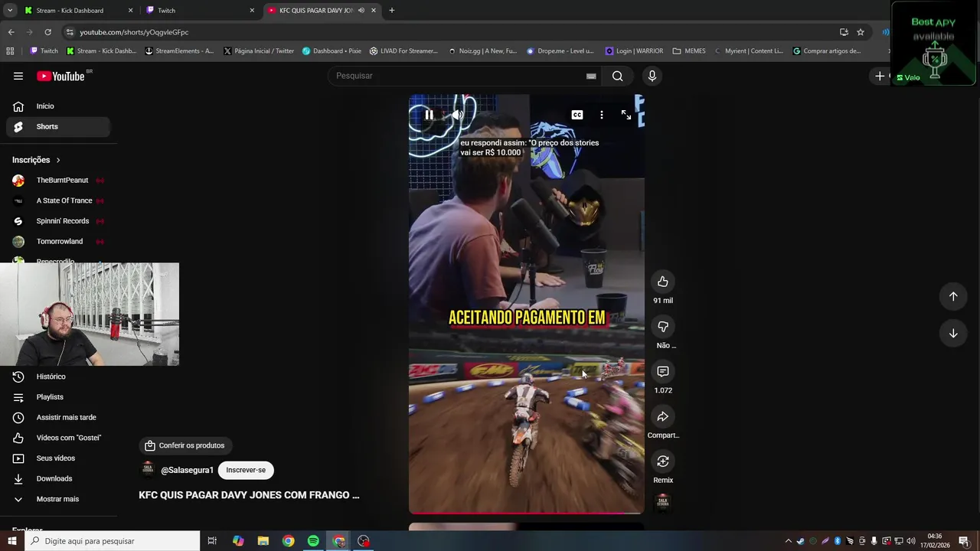The width and height of the screenshot is (980, 551).
Task: Subscribe with the Inscrever-se button
Action: point(246,470)
